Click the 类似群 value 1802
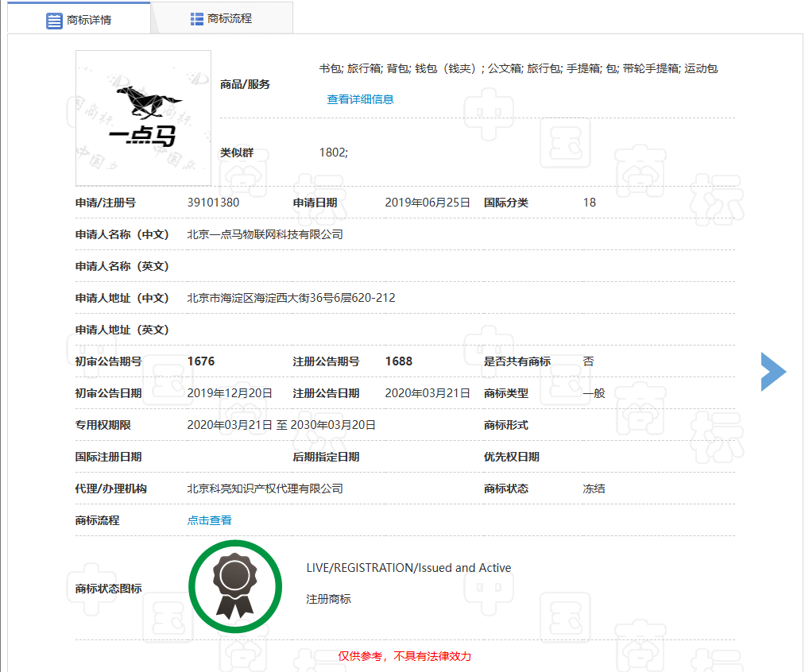Screen dimensions: 805x672 333,152
